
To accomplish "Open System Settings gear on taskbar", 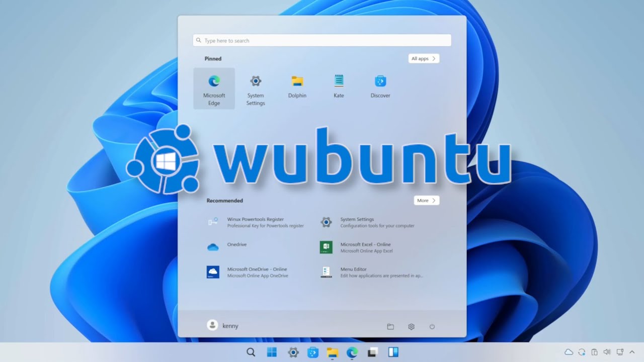I will pyautogui.click(x=293, y=352).
